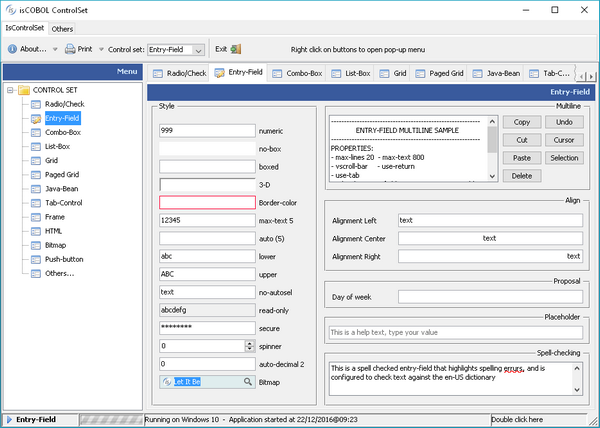Viewport: 600px width, 428px height.
Task: Open the Others tab
Action: 62,30
